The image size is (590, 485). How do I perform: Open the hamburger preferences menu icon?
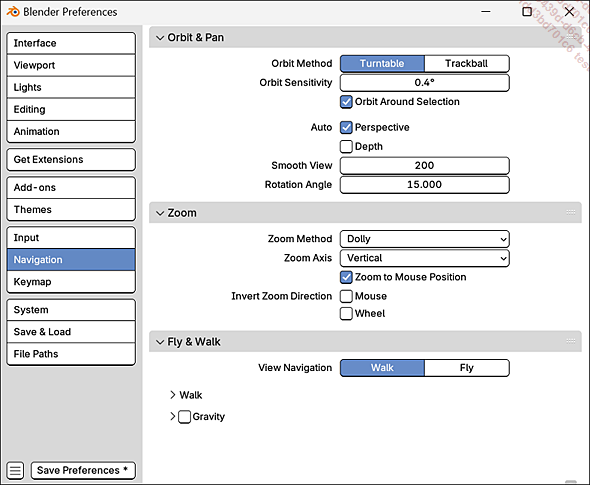pyautogui.click(x=15, y=470)
